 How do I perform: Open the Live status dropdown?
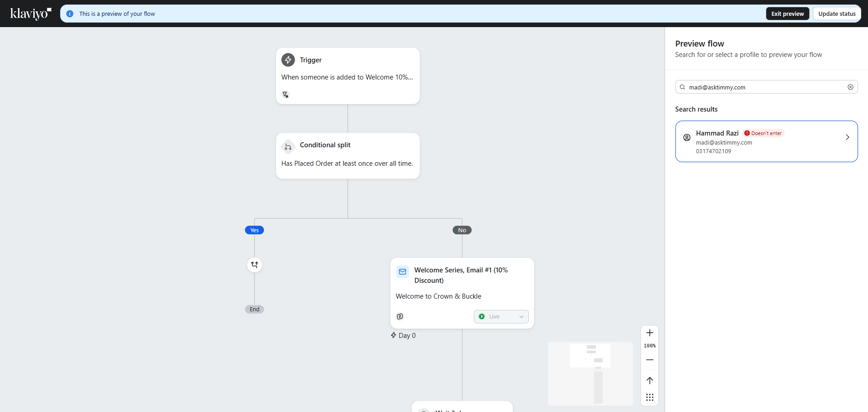(501, 317)
